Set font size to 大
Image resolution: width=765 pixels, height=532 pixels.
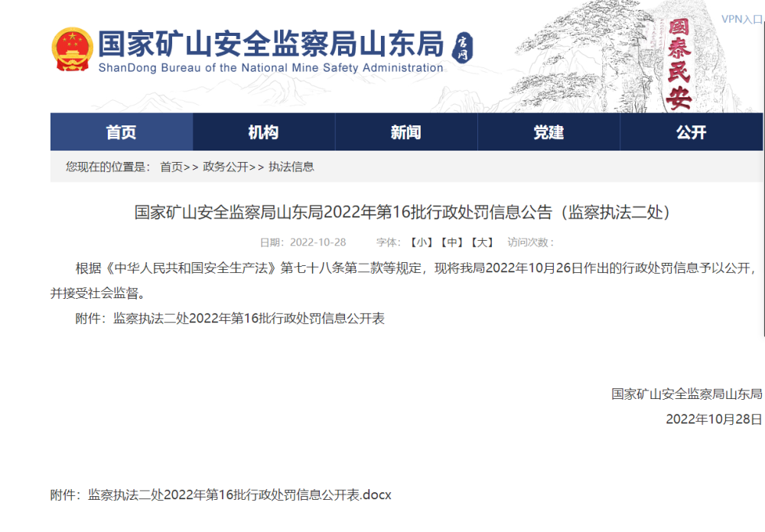click(482, 242)
